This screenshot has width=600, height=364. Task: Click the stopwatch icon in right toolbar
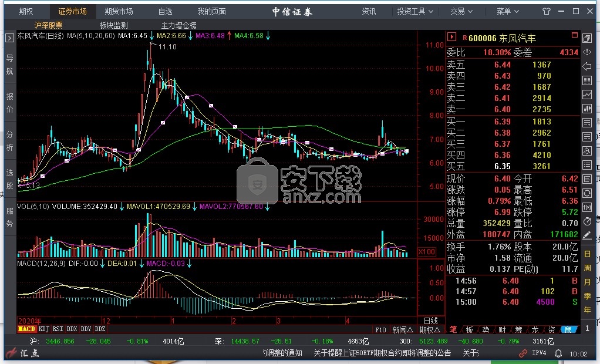(587, 221)
